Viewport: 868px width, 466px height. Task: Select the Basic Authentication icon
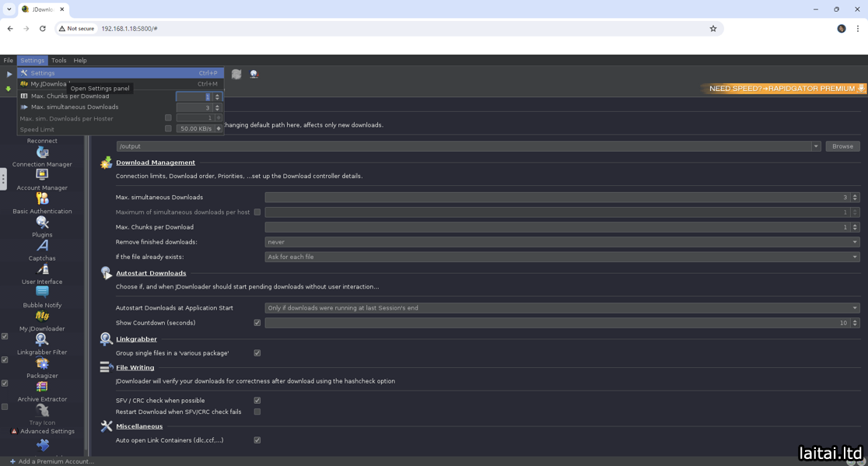point(42,199)
